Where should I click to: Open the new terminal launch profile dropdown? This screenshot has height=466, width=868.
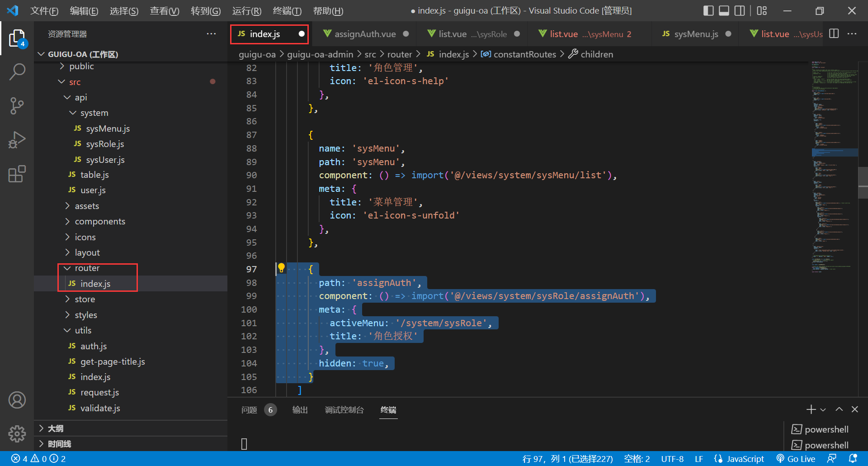[823, 409]
